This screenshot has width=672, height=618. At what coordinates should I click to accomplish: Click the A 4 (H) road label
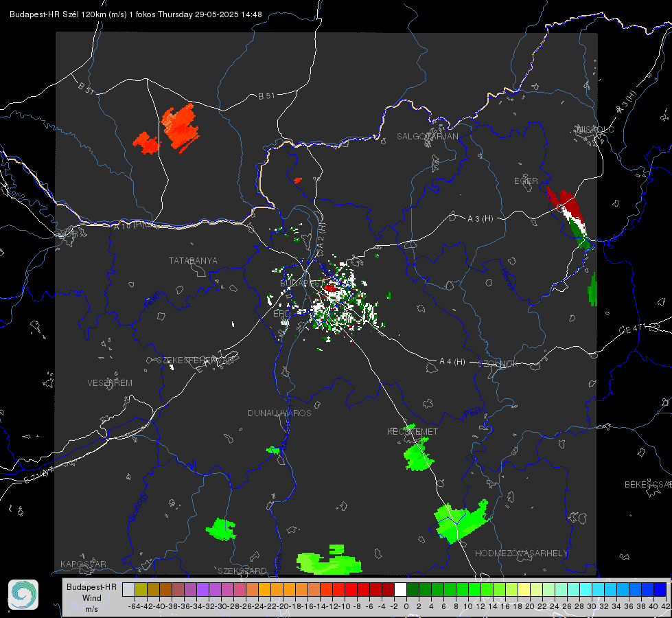pos(452,361)
